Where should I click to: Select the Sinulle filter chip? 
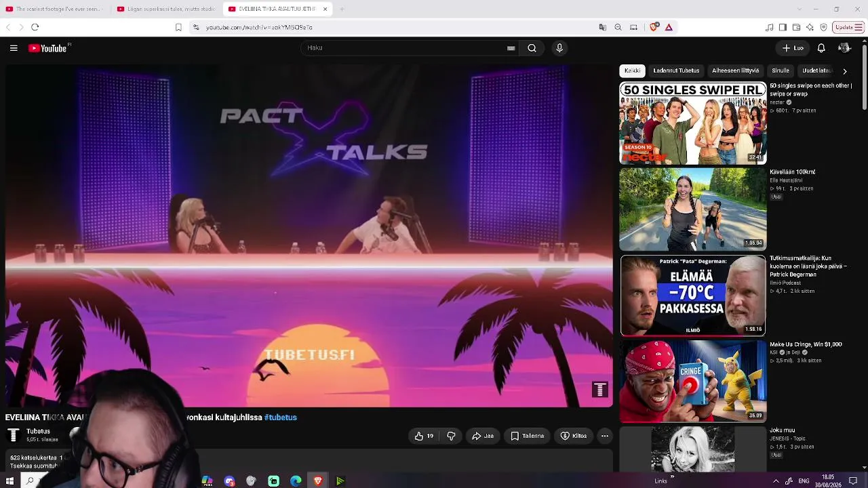pyautogui.click(x=781, y=70)
